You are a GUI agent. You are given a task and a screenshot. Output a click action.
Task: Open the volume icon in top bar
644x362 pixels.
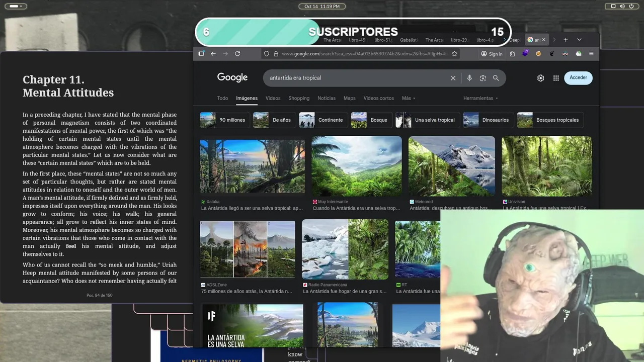click(622, 6)
